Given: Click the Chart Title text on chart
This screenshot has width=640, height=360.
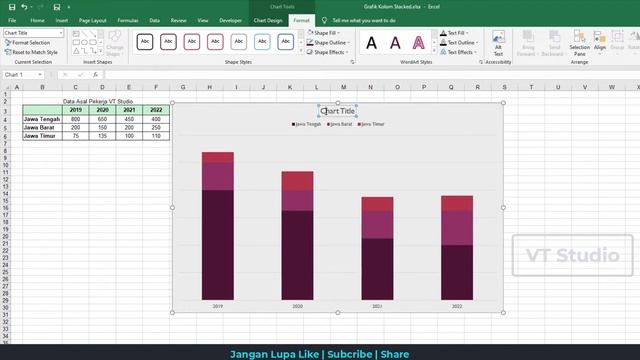Looking at the screenshot, I should coord(338,111).
